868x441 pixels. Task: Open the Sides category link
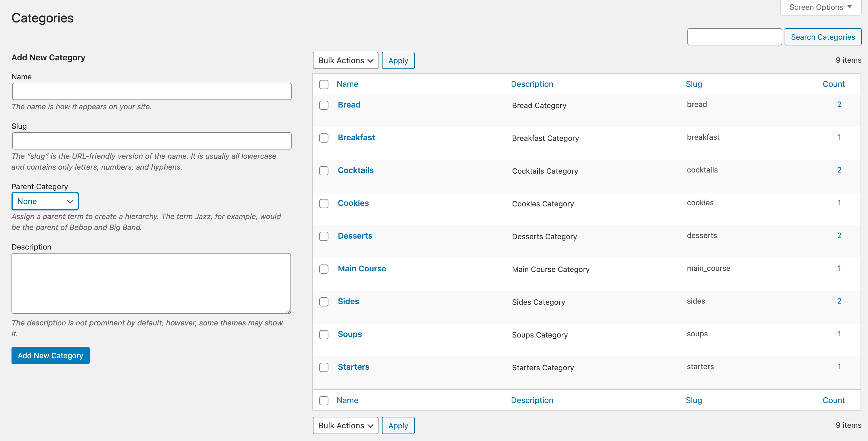pos(348,301)
